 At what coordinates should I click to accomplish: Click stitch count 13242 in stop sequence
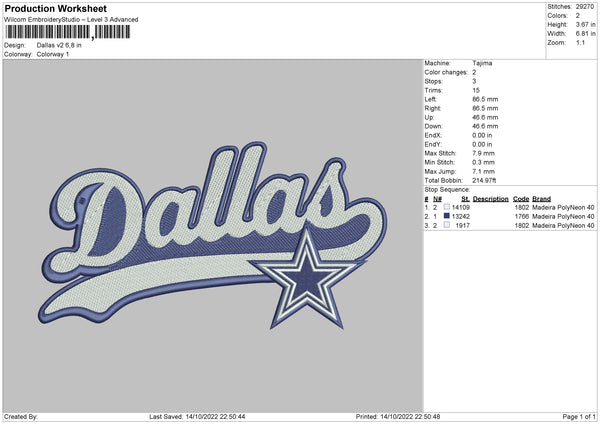pyautogui.click(x=461, y=217)
